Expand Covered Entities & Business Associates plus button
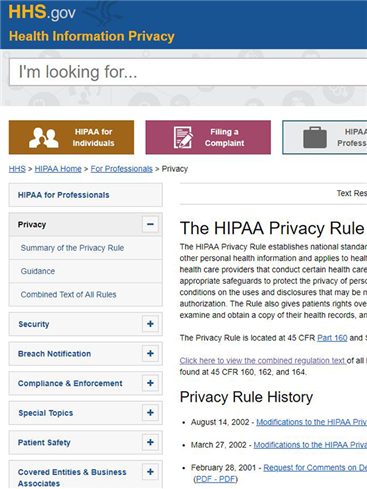 click(x=150, y=472)
